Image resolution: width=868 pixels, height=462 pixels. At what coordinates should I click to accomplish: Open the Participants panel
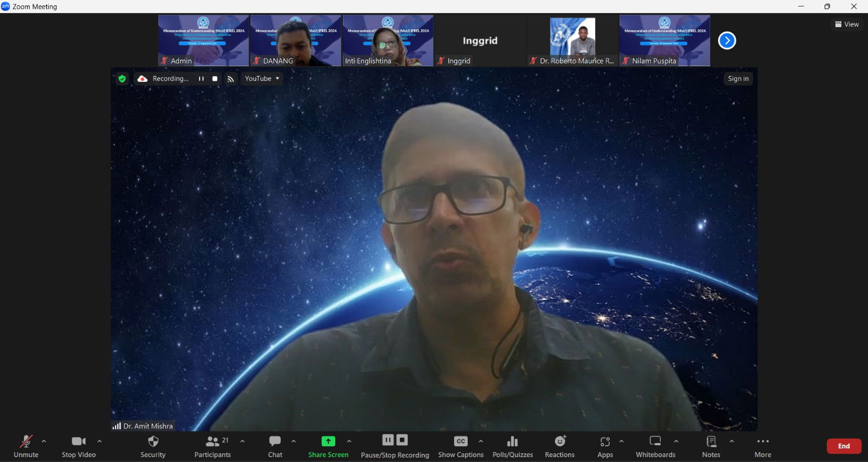tap(213, 447)
